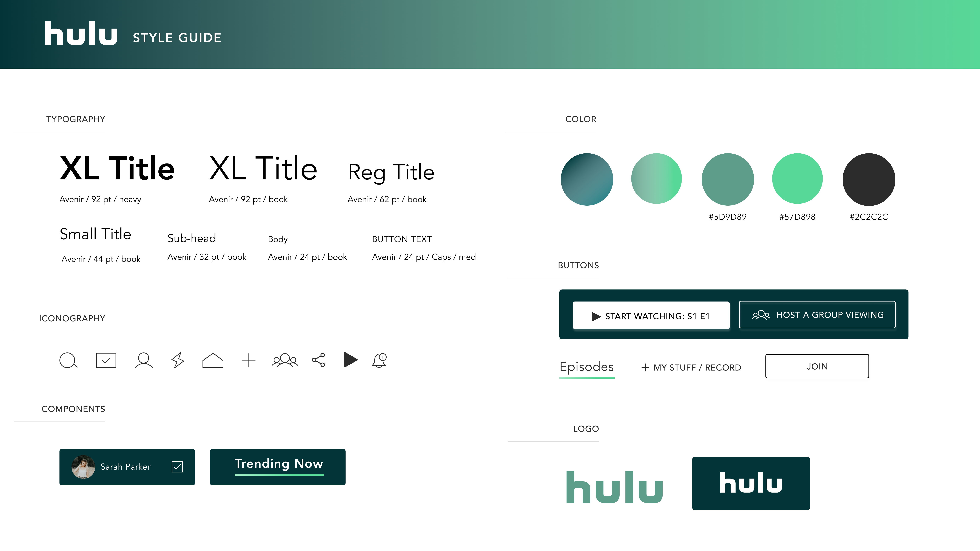This screenshot has width=980, height=551.
Task: Click the notification bell icon
Action: pyautogui.click(x=379, y=360)
